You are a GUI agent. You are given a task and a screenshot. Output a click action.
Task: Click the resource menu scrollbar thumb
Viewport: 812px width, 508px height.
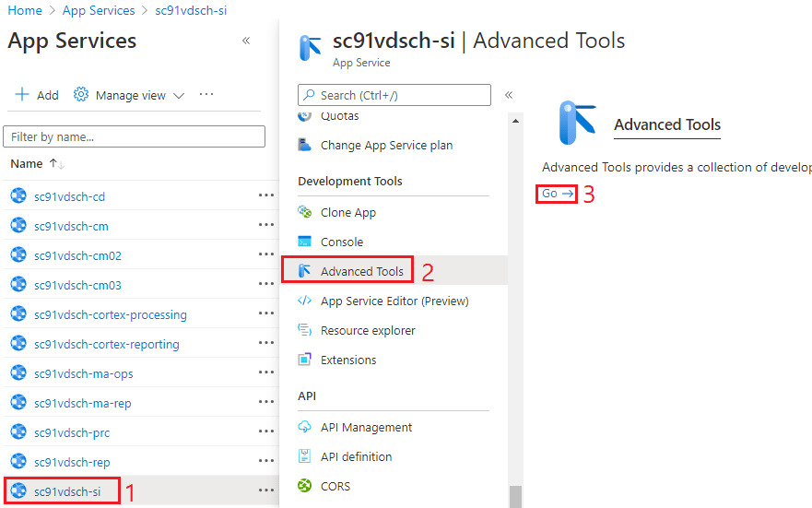coord(515,497)
